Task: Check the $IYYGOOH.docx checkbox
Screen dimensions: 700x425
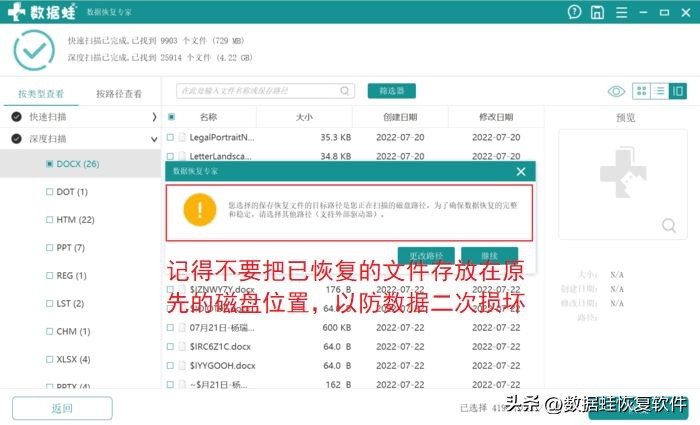Action: pyautogui.click(x=170, y=366)
